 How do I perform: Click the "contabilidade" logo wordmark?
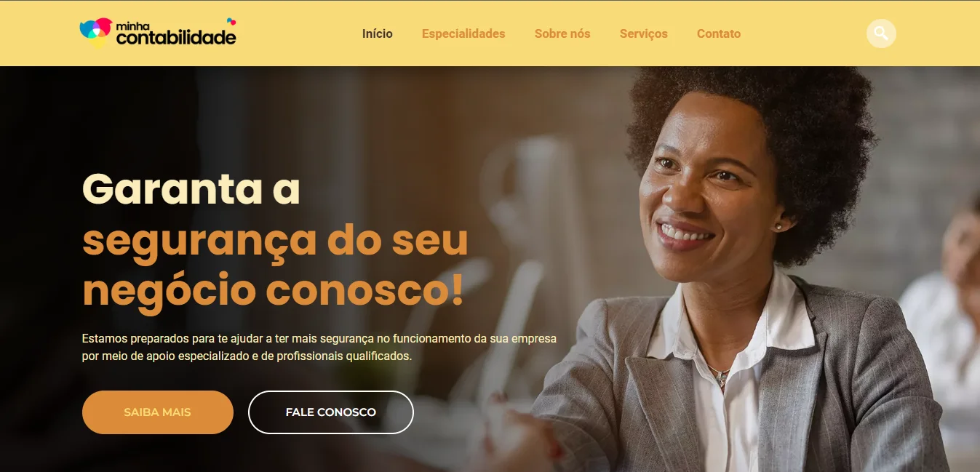(x=176, y=36)
